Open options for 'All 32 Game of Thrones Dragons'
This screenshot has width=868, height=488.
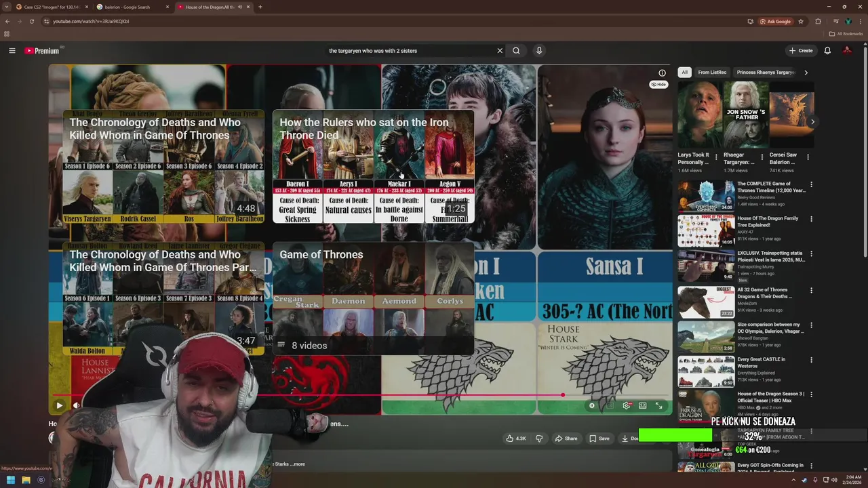tap(811, 290)
